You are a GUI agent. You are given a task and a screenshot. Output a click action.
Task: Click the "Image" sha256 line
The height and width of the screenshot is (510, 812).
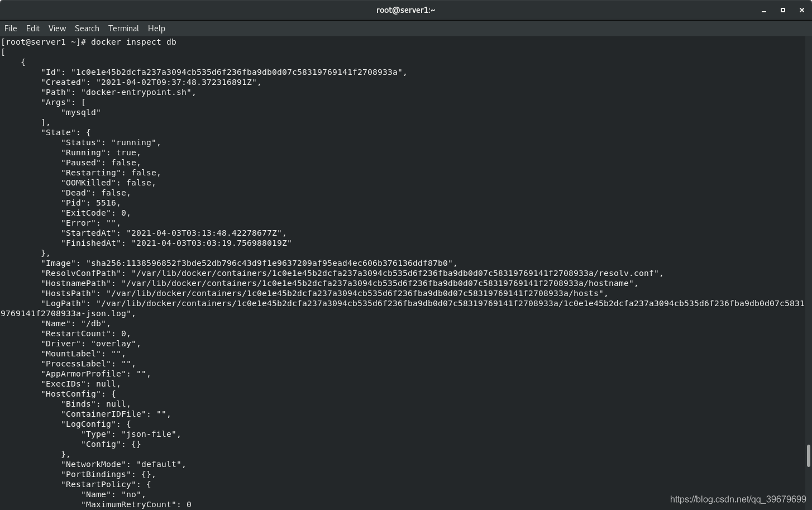tap(249, 263)
